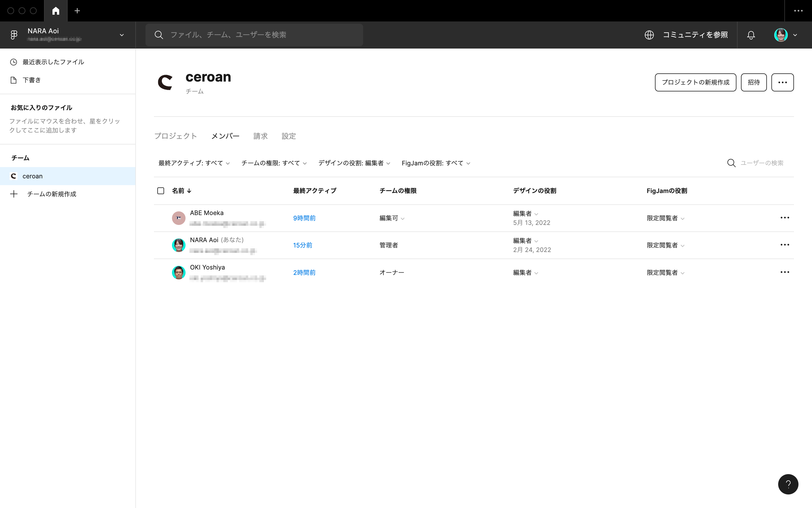Image resolution: width=812 pixels, height=508 pixels.
Task: Click the home tab icon
Action: click(x=56, y=11)
